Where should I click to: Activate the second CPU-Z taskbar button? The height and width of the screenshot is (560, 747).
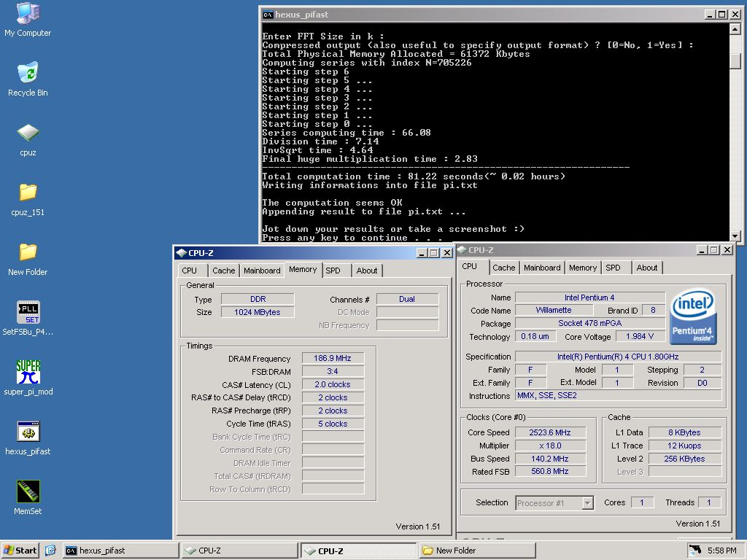click(x=359, y=551)
